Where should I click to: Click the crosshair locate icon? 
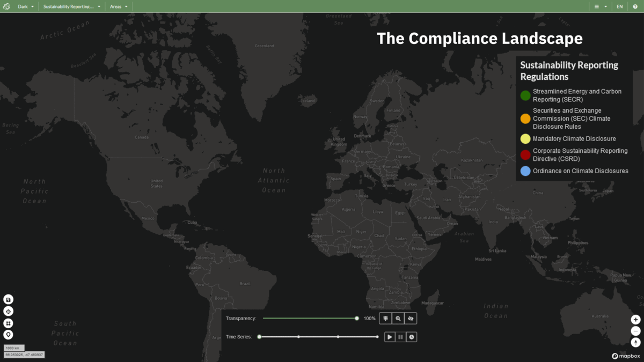point(8,312)
